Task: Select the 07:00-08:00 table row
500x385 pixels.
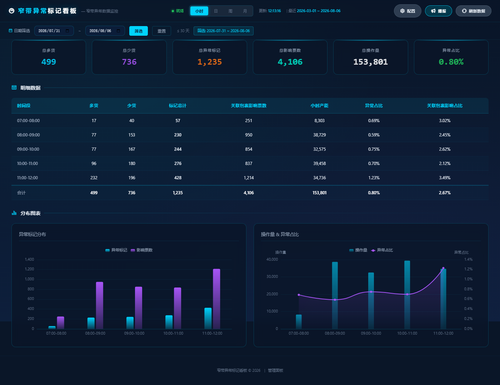Action: click(250, 121)
